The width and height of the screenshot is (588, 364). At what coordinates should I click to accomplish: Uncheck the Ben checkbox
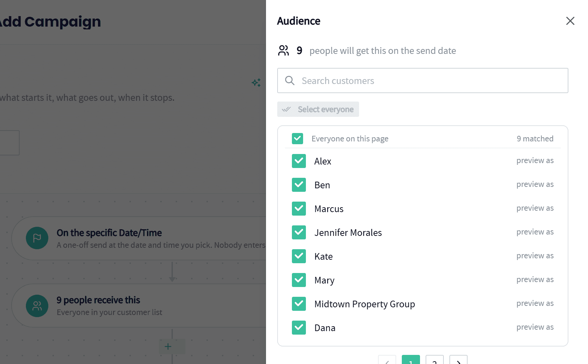[x=299, y=185]
